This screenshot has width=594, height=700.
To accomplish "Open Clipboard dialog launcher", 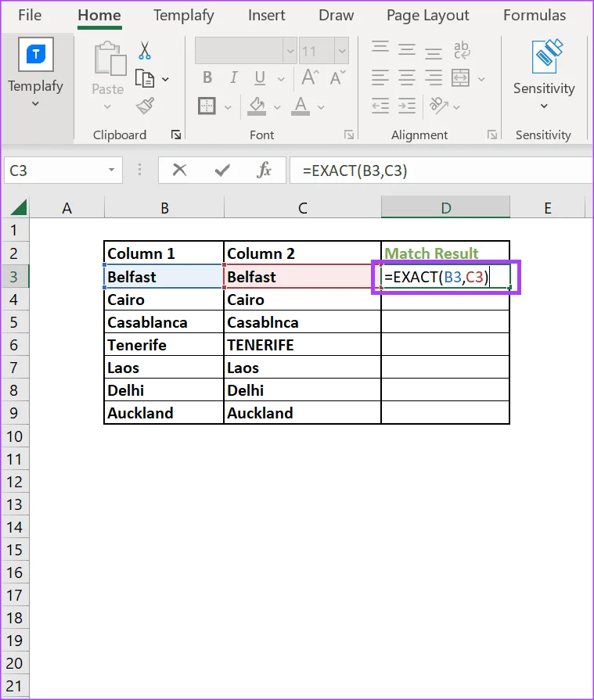I will pos(176,135).
